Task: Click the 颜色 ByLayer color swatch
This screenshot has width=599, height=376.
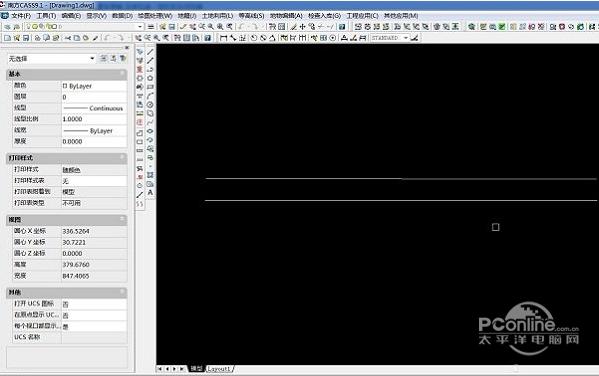Action: tap(65, 86)
